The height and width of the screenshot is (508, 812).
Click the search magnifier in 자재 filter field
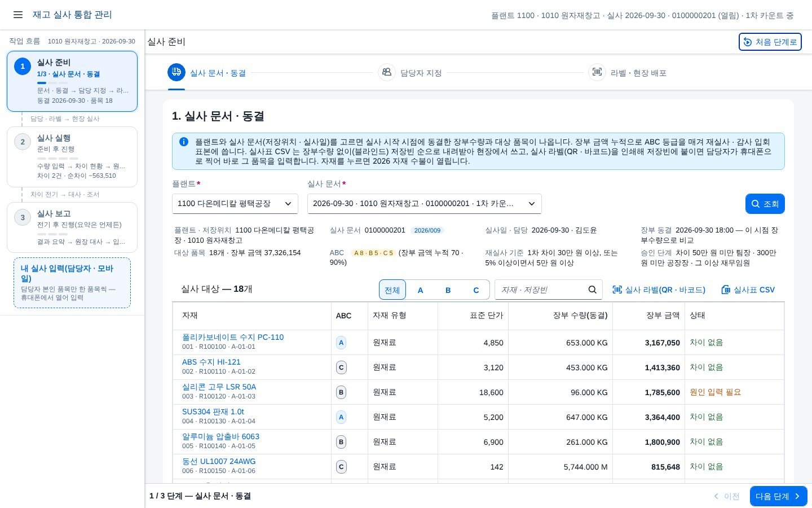coord(592,290)
